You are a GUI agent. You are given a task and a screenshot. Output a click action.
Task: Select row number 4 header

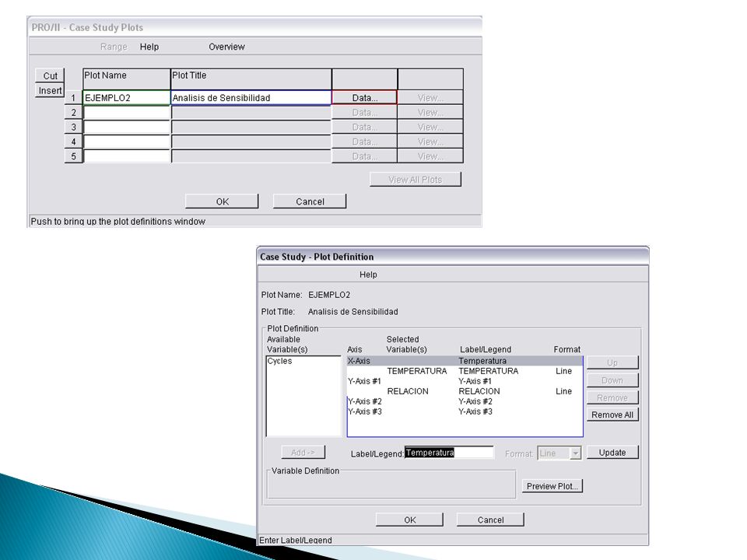pos(73,142)
